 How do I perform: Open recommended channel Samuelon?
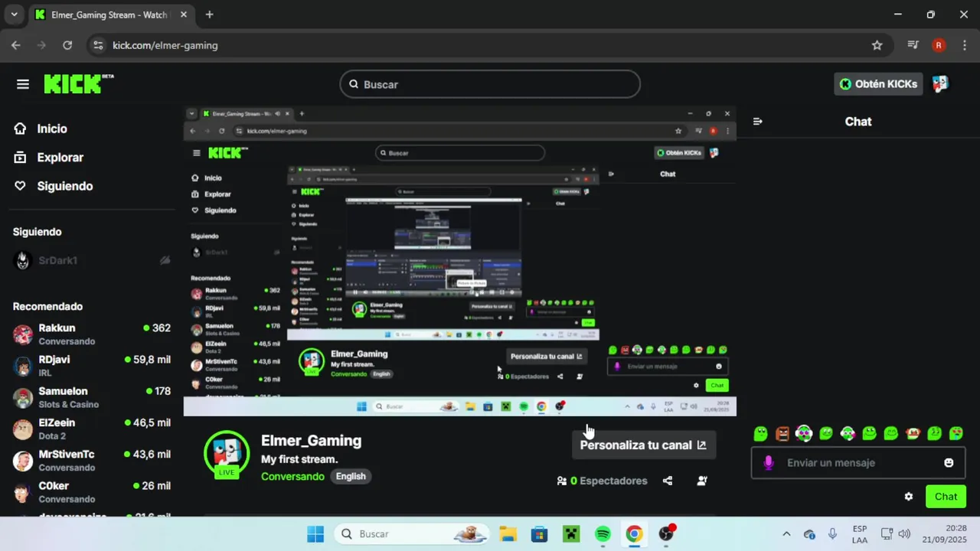(92, 397)
